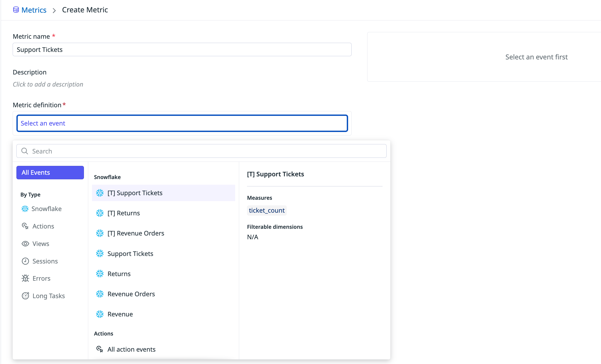The height and width of the screenshot is (364, 601).
Task: Open the Select an event dropdown
Action: point(182,123)
